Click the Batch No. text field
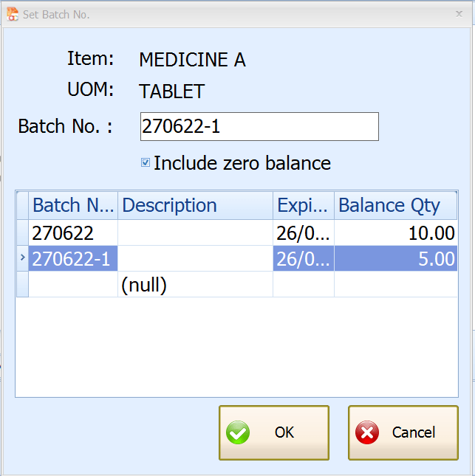Image resolution: width=475 pixels, height=476 pixels. pyautogui.click(x=259, y=127)
